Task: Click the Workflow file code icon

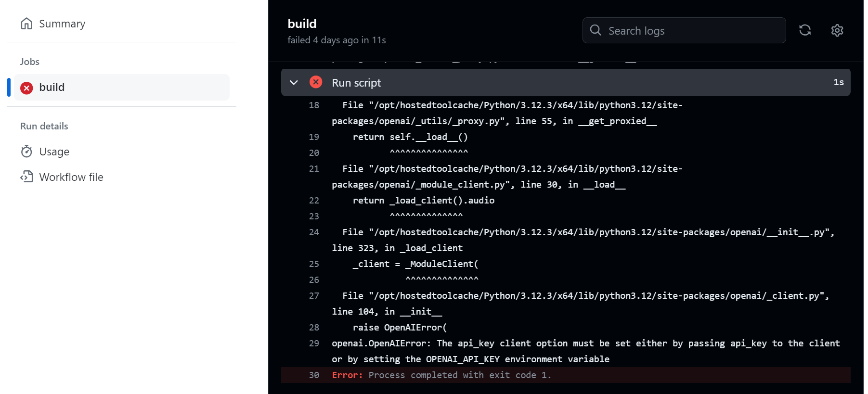Action: [x=26, y=177]
